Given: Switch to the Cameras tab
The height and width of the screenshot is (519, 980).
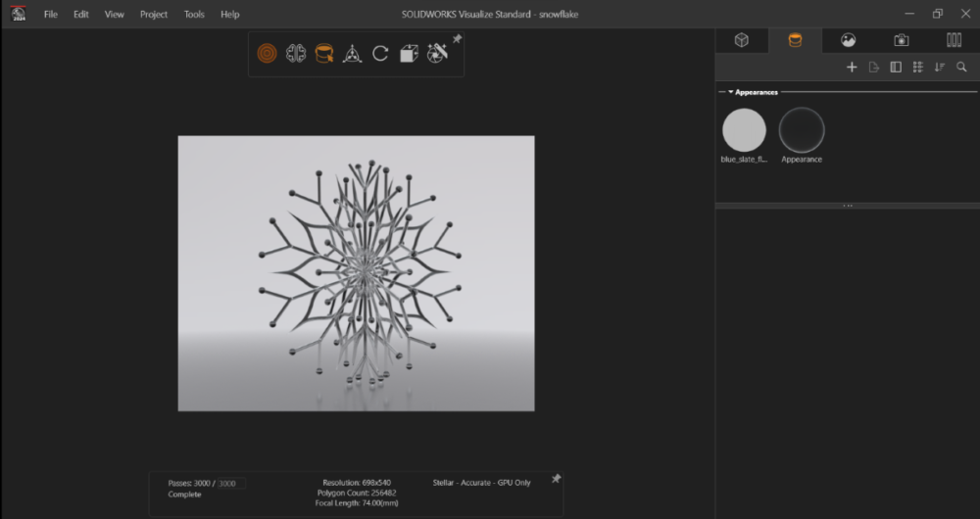Looking at the screenshot, I should point(901,40).
